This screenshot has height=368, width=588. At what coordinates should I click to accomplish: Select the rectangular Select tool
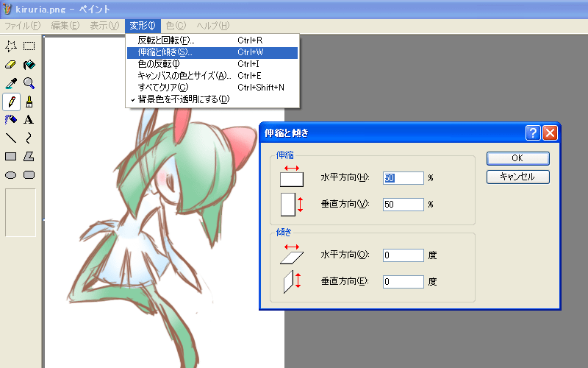[29, 46]
